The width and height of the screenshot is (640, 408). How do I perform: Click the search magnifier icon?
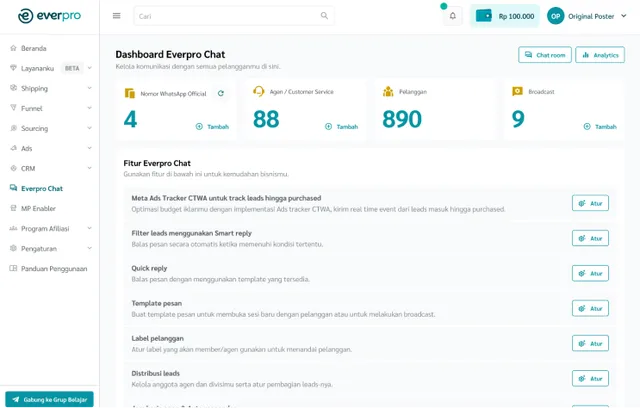(x=324, y=16)
